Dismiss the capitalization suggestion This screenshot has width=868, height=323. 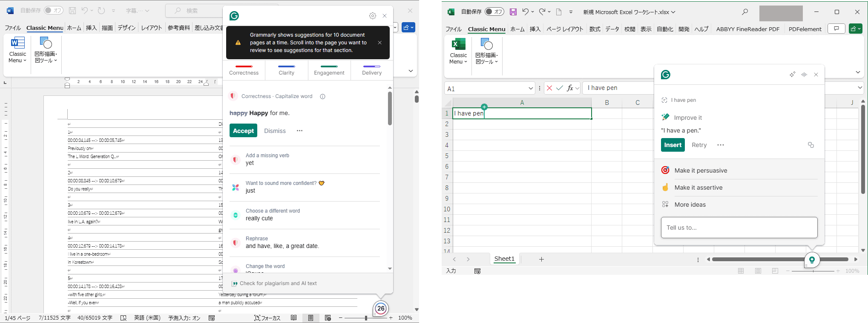pyautogui.click(x=275, y=131)
